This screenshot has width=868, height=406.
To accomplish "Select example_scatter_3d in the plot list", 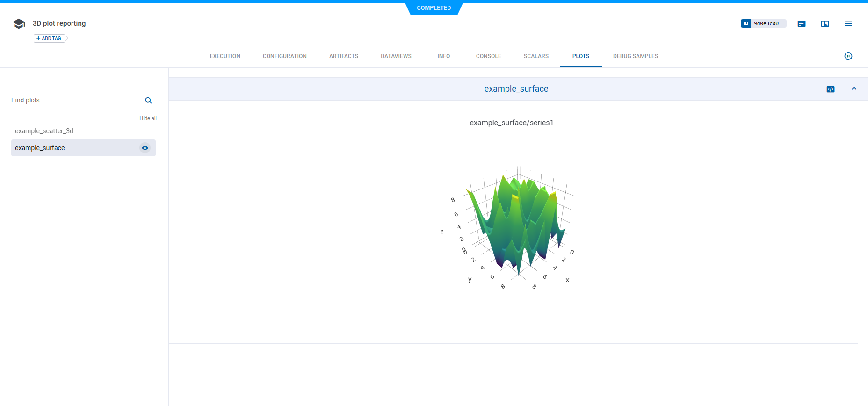I will click(x=44, y=131).
